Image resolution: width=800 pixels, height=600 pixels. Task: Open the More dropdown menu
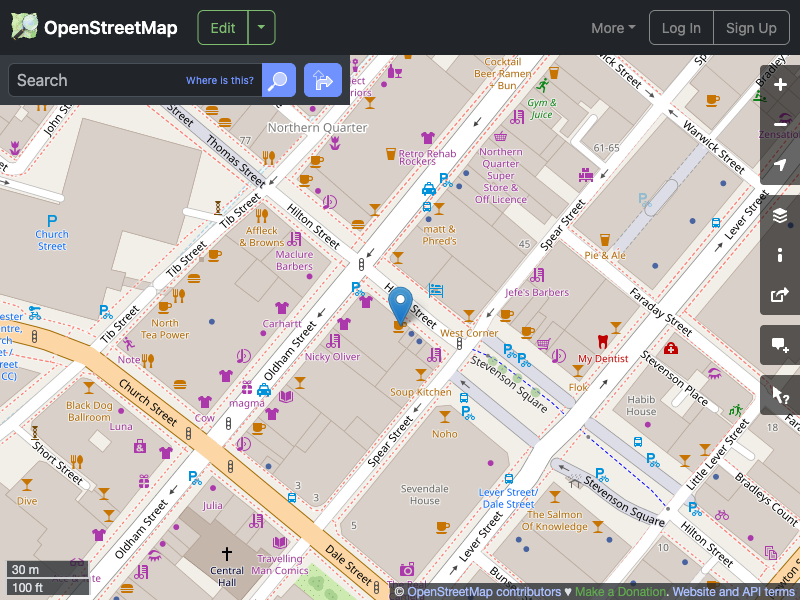pos(612,27)
